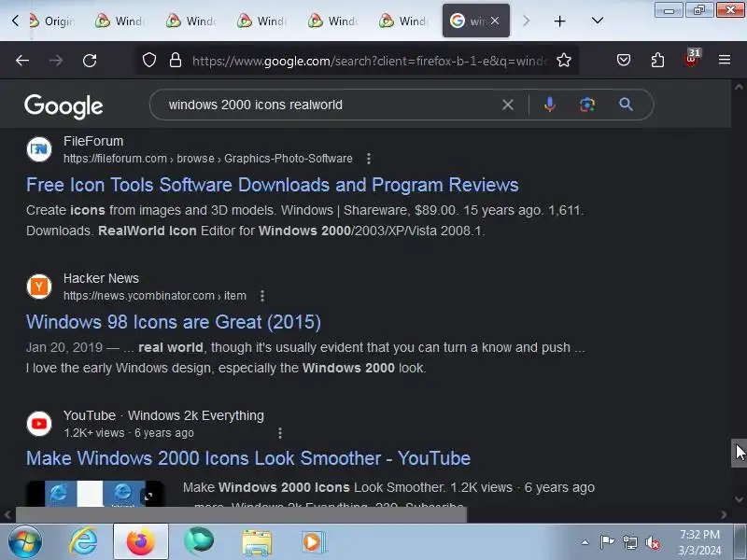Open uBlock extension with badge 31
The height and width of the screenshot is (560, 747).
[x=691, y=59]
